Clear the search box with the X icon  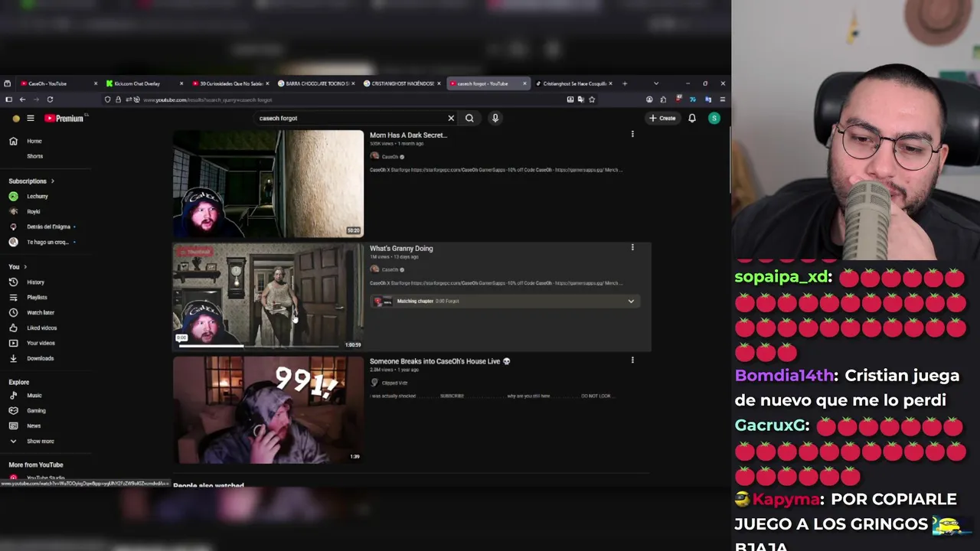451,118
